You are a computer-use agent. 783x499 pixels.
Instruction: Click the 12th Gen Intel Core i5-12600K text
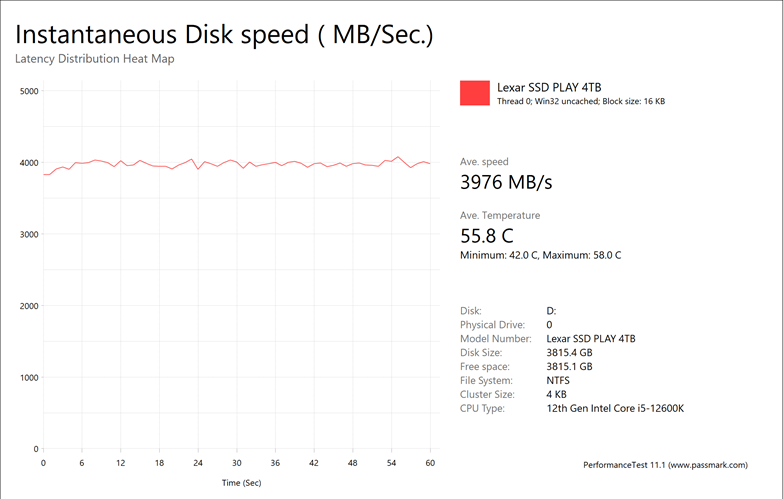coord(614,409)
